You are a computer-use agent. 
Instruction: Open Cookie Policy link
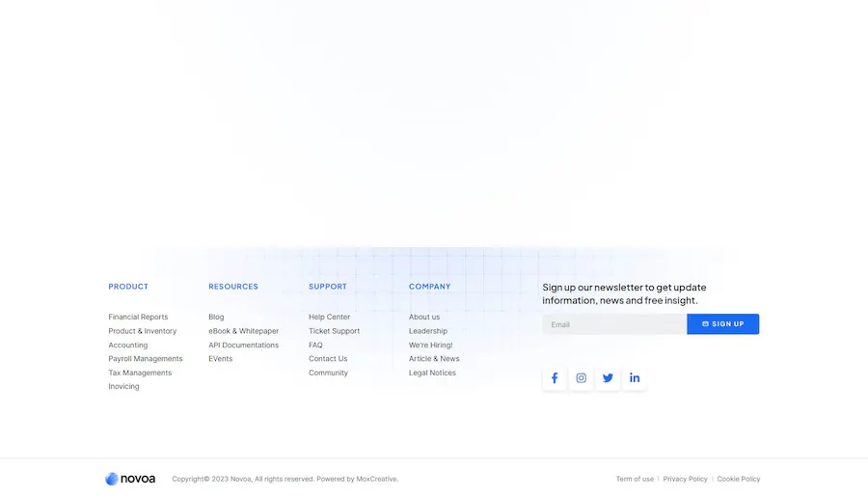pos(739,479)
